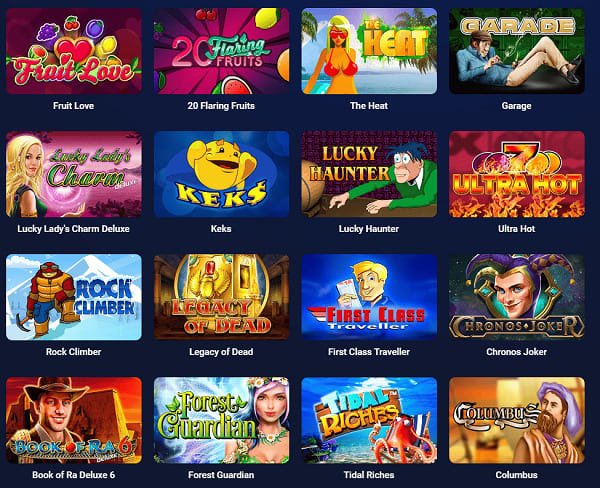
Task: Open the Chronos Joker slot image
Action: [517, 297]
